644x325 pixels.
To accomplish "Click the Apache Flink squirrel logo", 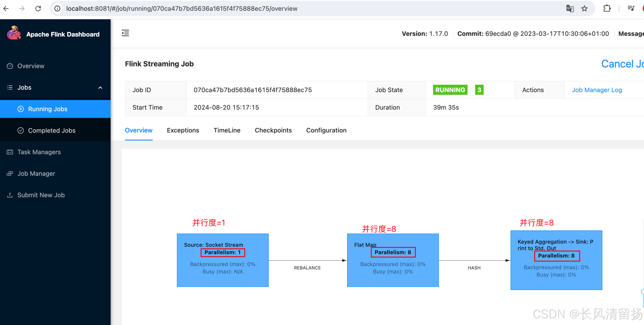I will coord(14,33).
